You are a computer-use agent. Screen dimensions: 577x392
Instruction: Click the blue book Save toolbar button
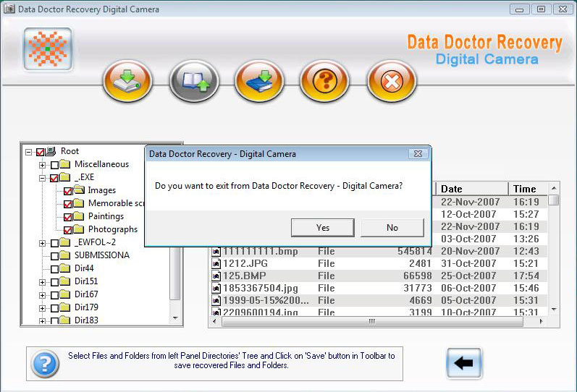point(259,81)
